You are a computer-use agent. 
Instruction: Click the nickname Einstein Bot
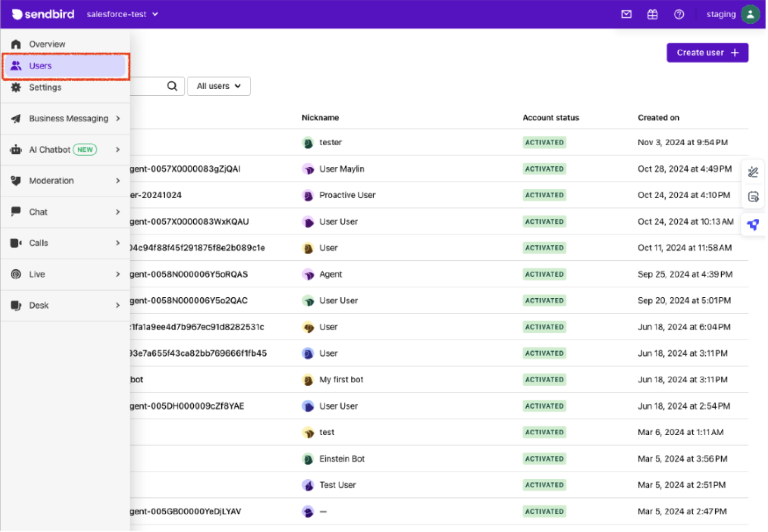pyautogui.click(x=343, y=459)
